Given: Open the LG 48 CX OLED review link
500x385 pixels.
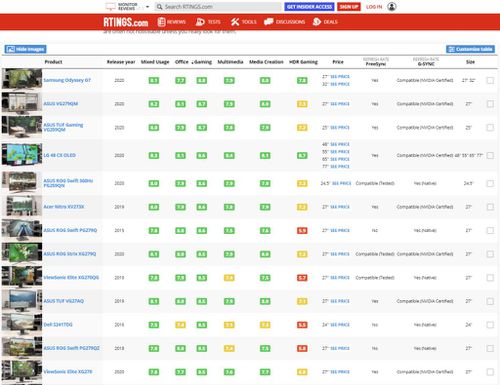Looking at the screenshot, I should tap(60, 155).
